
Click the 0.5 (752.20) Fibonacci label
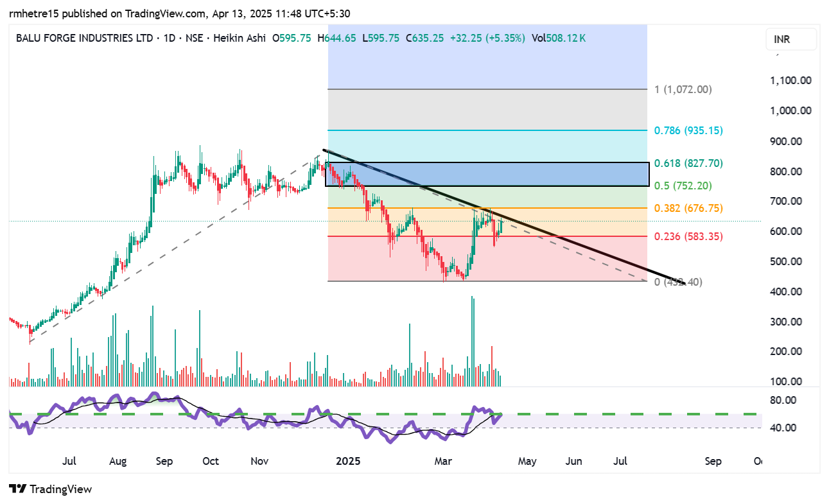(684, 186)
